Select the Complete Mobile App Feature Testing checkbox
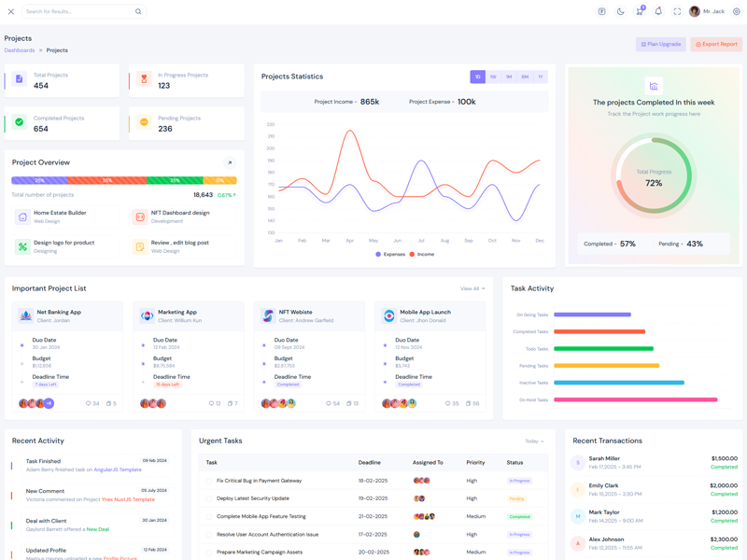The height and width of the screenshot is (560, 747). tap(209, 516)
